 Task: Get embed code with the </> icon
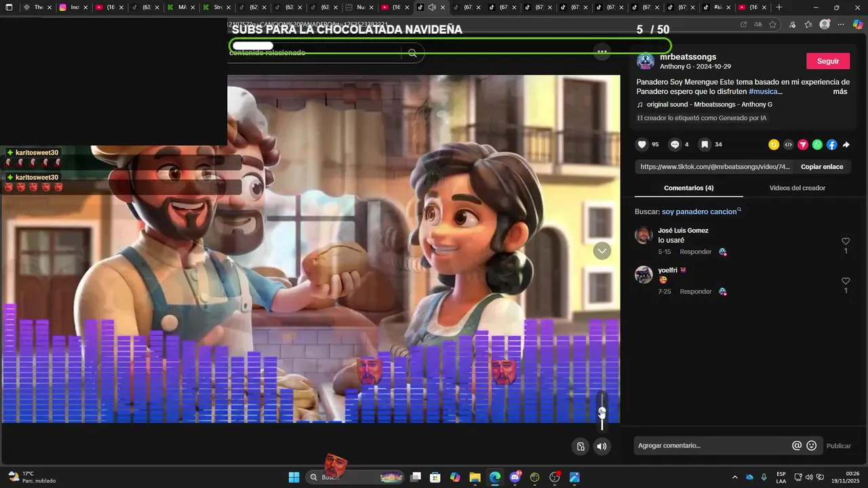pos(788,144)
